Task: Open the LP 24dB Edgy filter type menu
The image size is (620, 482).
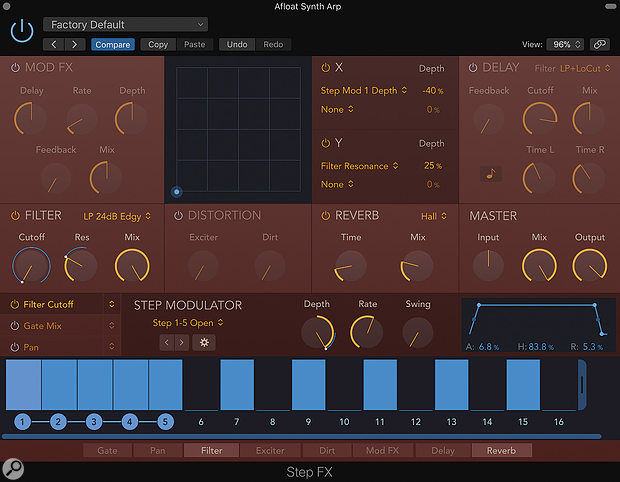Action: [x=117, y=216]
